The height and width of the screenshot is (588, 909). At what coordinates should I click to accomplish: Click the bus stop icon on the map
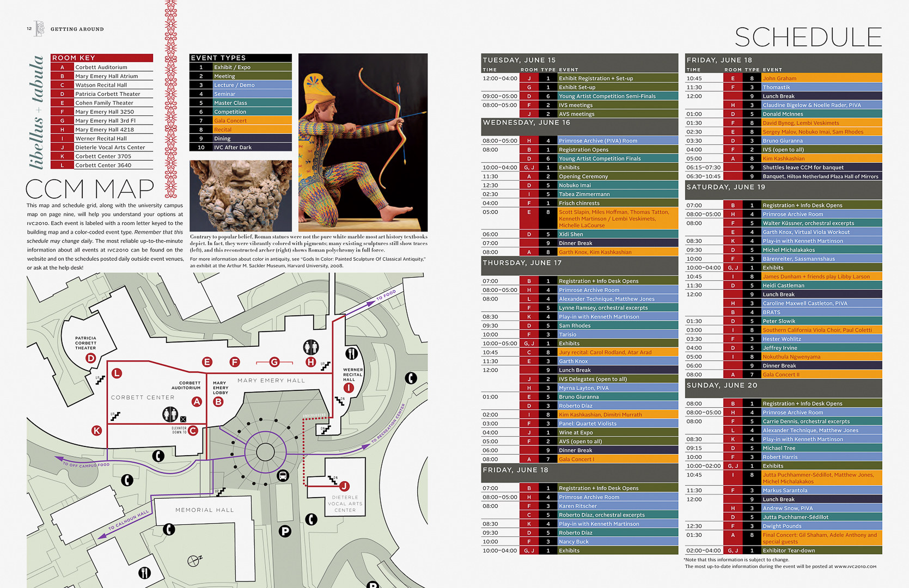click(x=283, y=476)
